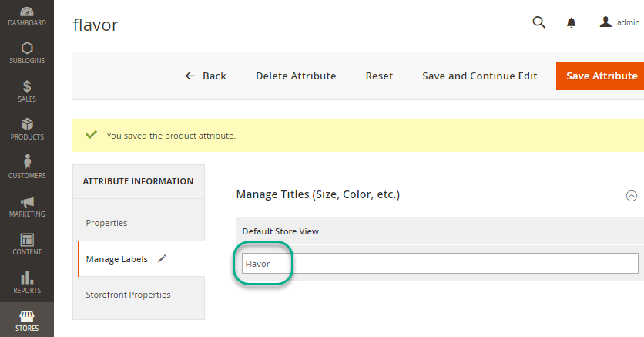
Task: Click the search magnifier icon
Action: click(538, 22)
